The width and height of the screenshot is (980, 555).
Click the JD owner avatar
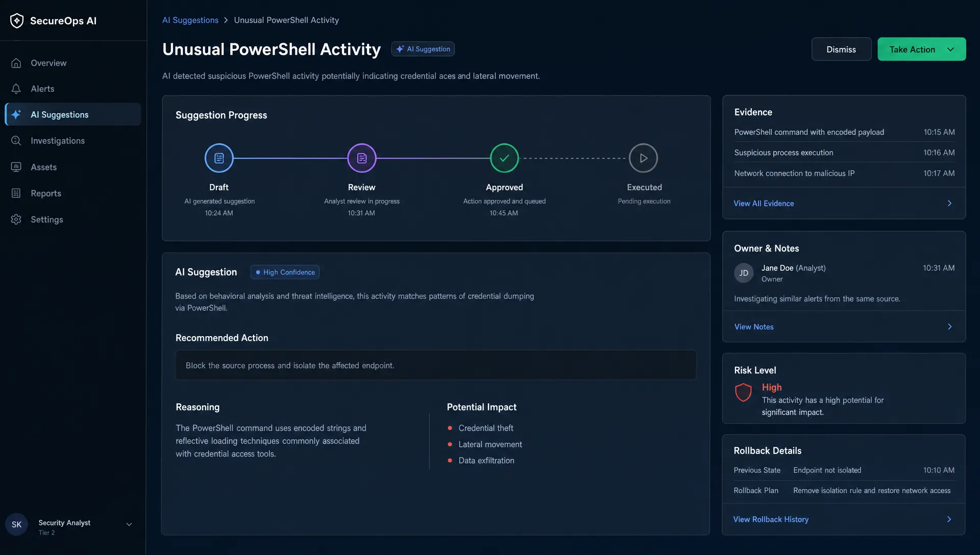(x=744, y=273)
